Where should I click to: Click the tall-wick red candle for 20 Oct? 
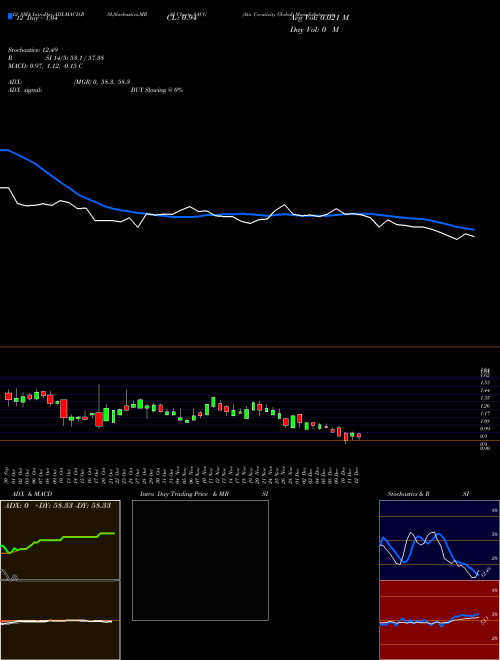99,419
